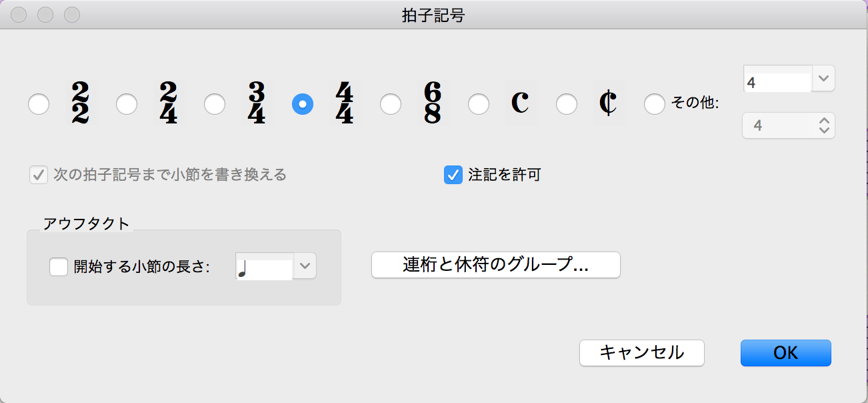Viewport: 868px width, 403px height.
Task: Click the 6/8 time signature icon
Action: coord(433,103)
